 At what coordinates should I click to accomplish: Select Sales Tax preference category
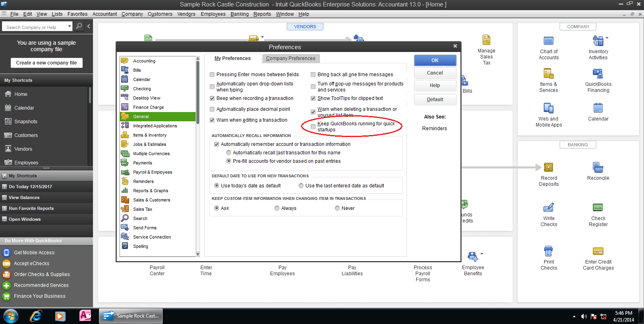point(158,209)
